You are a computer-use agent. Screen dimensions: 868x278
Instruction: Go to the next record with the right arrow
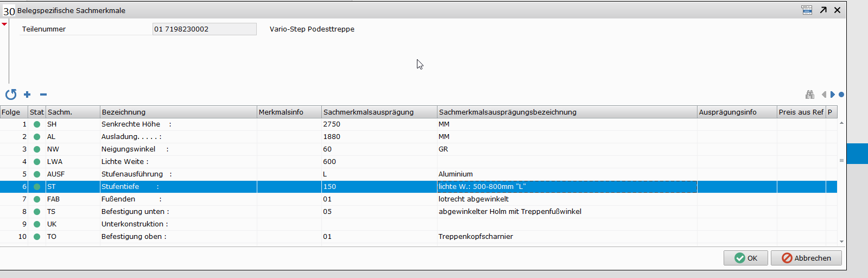click(833, 94)
